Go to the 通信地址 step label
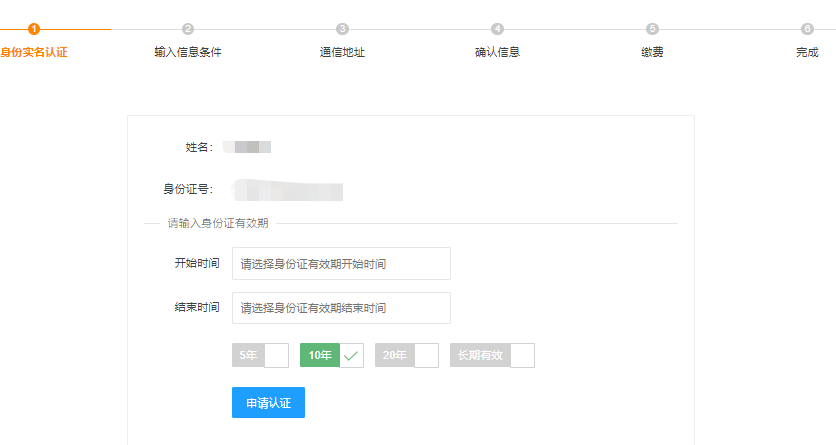This screenshot has width=836, height=445. 342,52
